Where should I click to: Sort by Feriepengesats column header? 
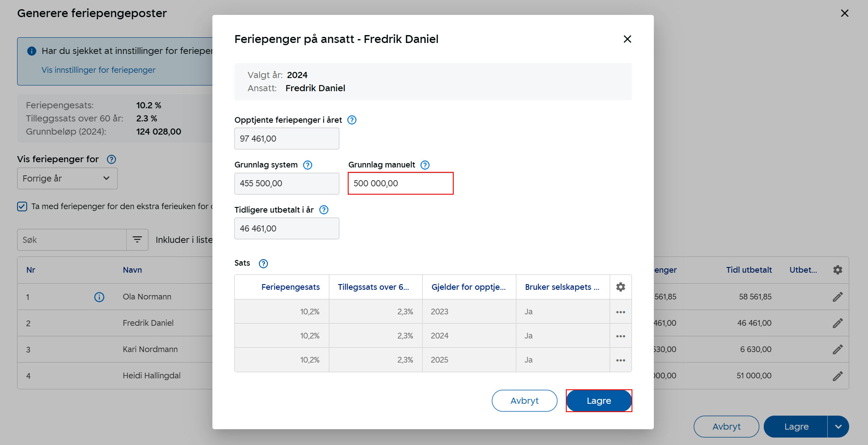(x=290, y=287)
